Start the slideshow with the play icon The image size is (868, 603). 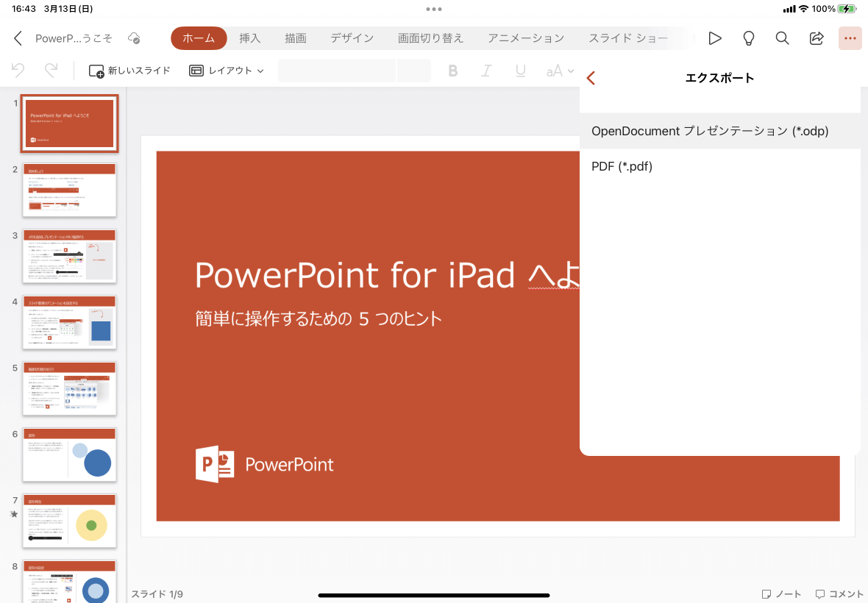715,38
